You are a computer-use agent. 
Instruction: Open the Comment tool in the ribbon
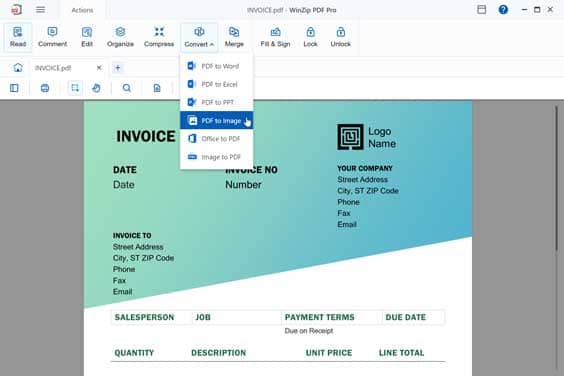coord(52,37)
